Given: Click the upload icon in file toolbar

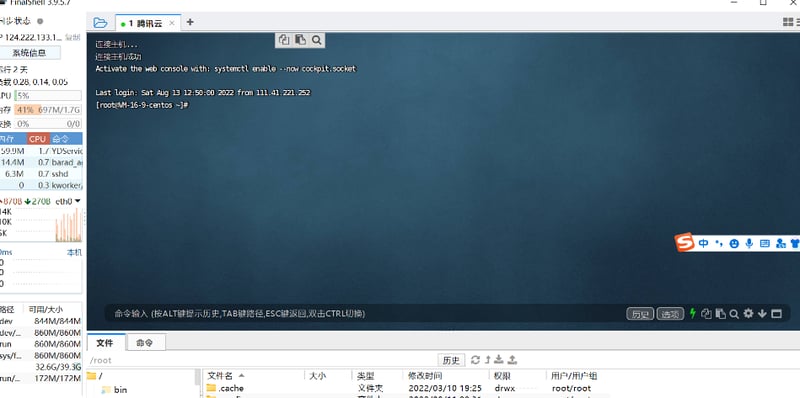Looking at the screenshot, I should point(512,360).
